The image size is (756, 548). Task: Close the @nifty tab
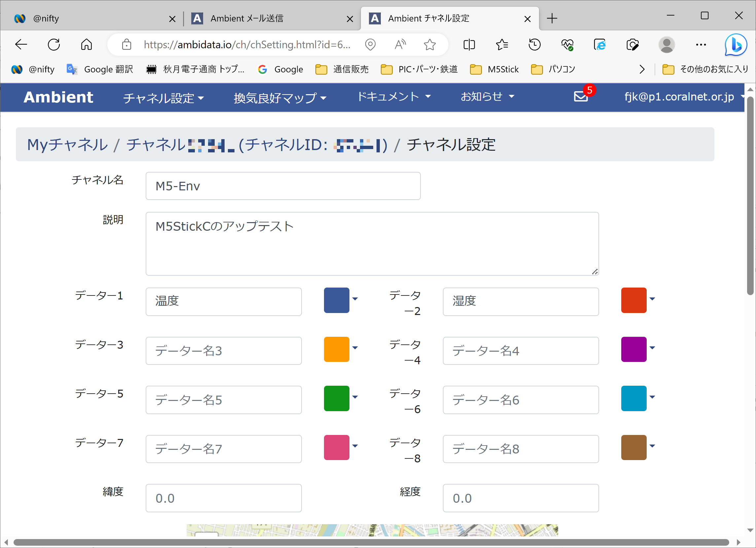[172, 19]
